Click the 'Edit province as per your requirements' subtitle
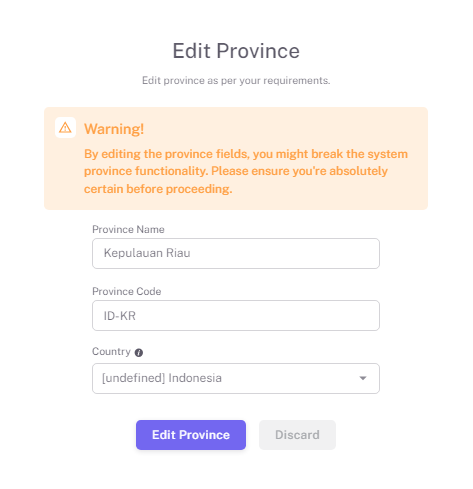 point(236,81)
